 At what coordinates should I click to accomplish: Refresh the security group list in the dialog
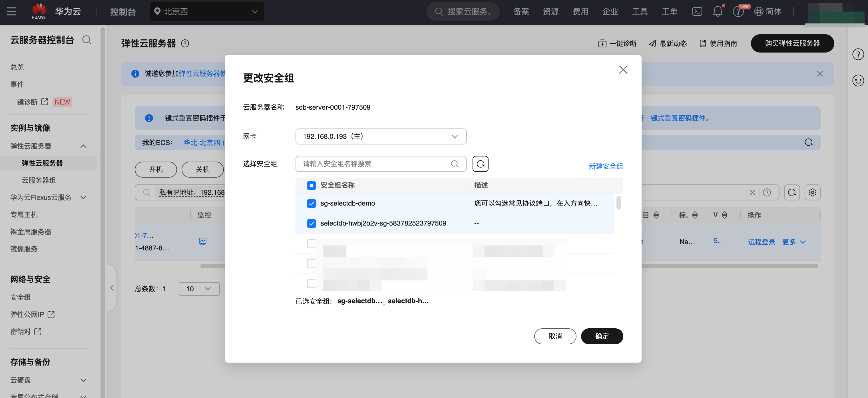click(x=481, y=164)
